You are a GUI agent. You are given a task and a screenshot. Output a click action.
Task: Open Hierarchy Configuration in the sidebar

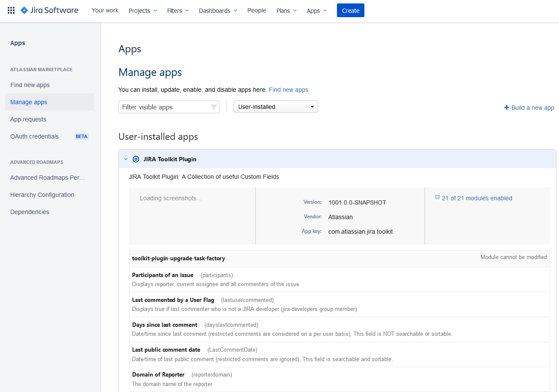pyautogui.click(x=50, y=195)
